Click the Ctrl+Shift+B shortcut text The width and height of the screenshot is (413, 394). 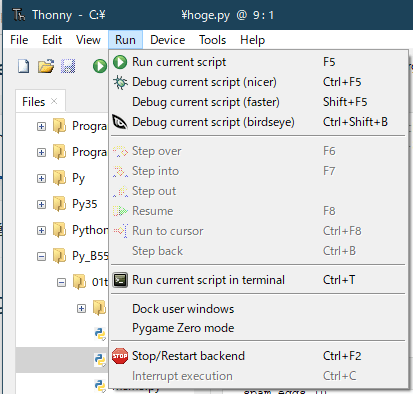coord(355,122)
